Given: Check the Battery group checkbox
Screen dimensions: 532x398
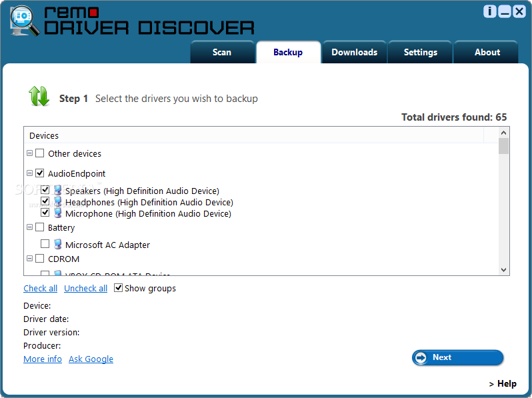Looking at the screenshot, I should [x=40, y=227].
